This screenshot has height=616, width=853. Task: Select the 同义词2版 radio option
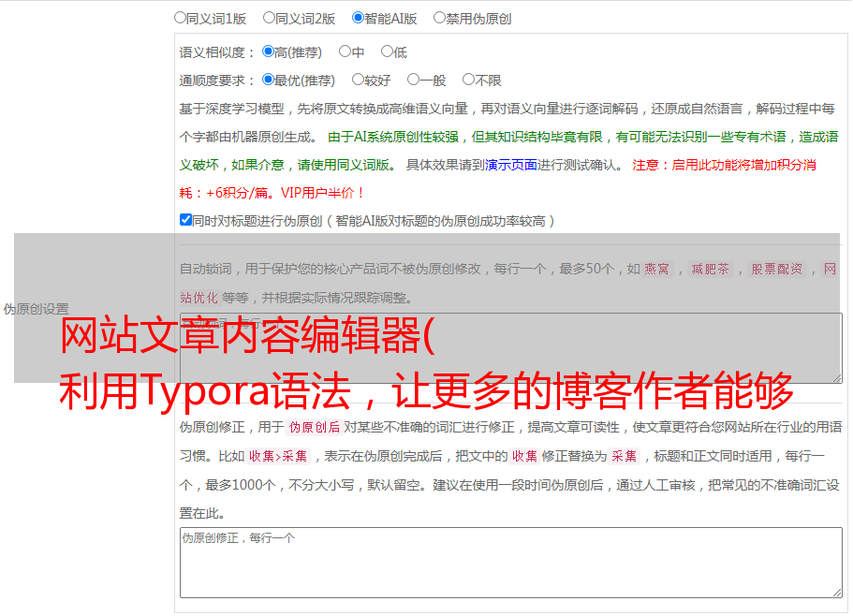coord(269,18)
